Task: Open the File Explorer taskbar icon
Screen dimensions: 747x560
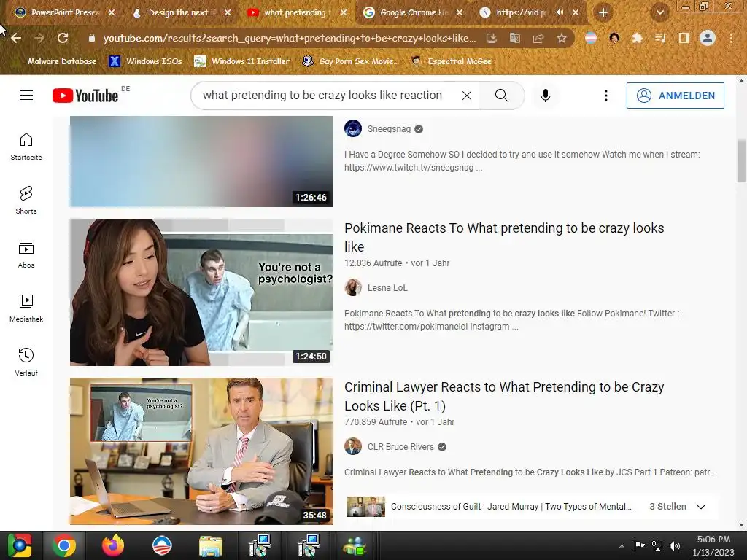Action: click(210, 546)
